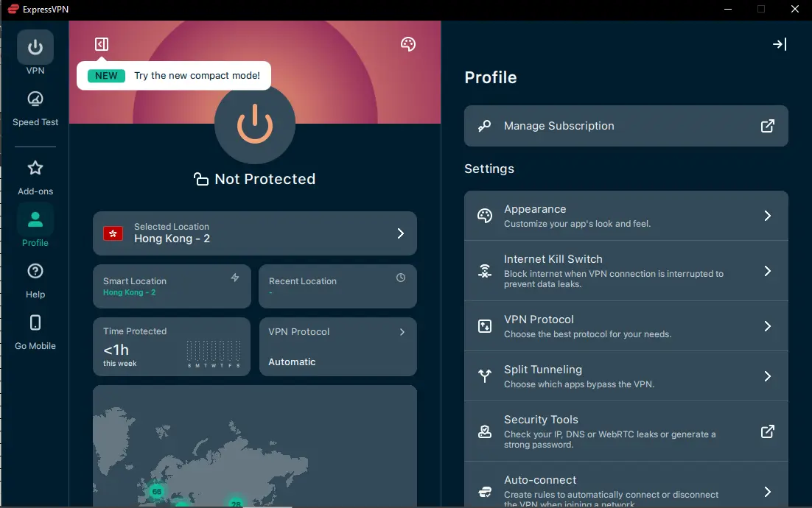
Task: Open Auto-connect settings title
Action: pos(540,480)
